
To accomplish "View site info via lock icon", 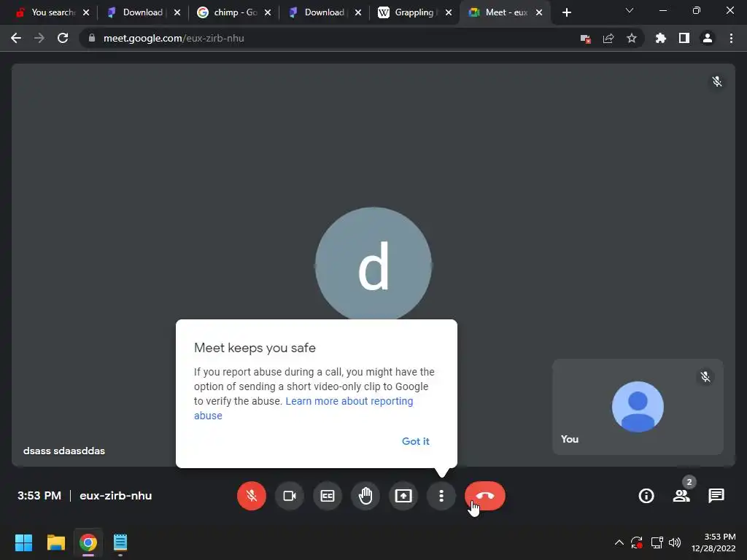I will point(92,38).
